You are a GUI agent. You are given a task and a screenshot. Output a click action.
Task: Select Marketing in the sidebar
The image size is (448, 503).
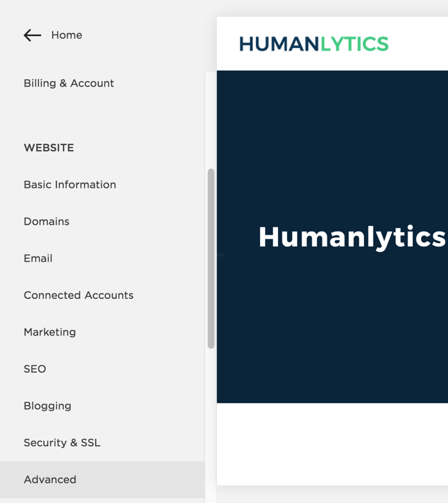[50, 332]
